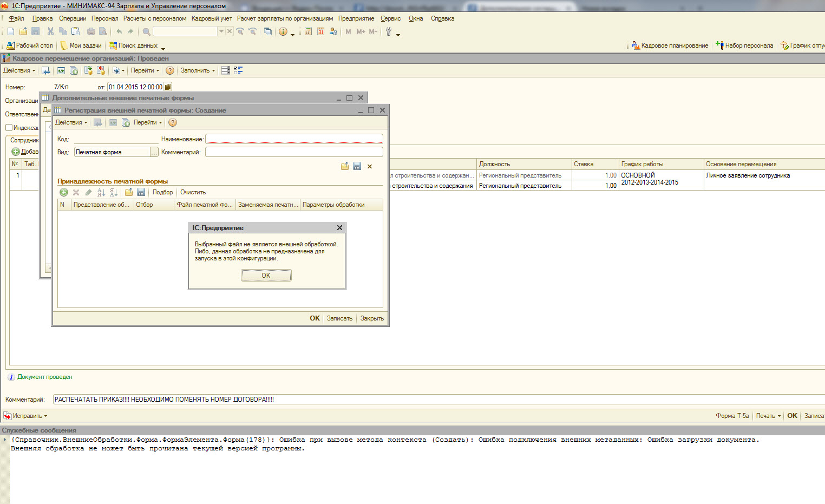The height and width of the screenshot is (504, 825).
Task: Click the green add row icon in Принадлежность table
Action: (64, 192)
